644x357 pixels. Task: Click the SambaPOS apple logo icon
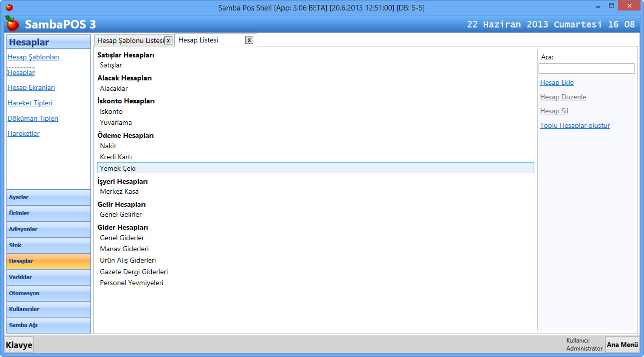click(12, 23)
